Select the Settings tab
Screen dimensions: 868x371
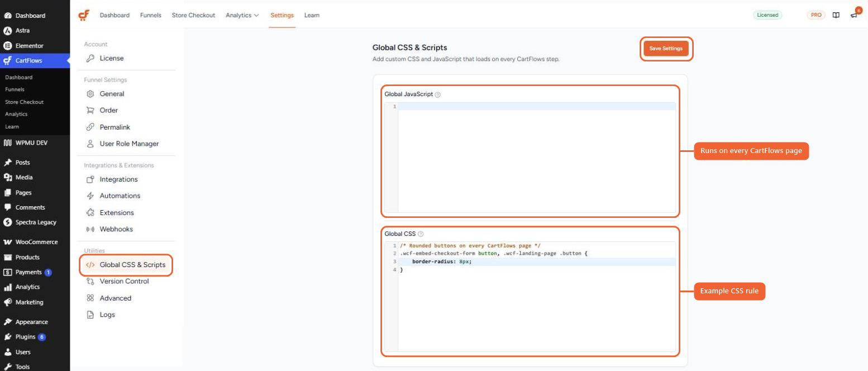coord(282,15)
